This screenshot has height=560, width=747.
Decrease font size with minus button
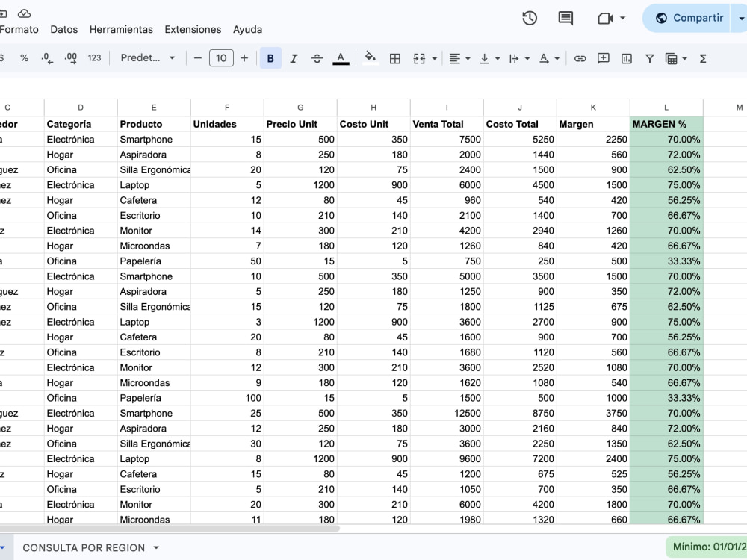point(198,58)
